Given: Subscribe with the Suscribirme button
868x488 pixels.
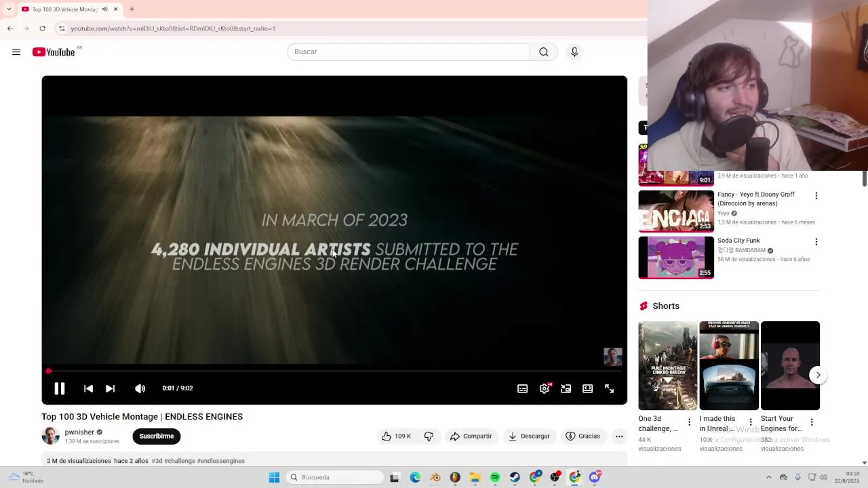Looking at the screenshot, I should click(x=157, y=436).
